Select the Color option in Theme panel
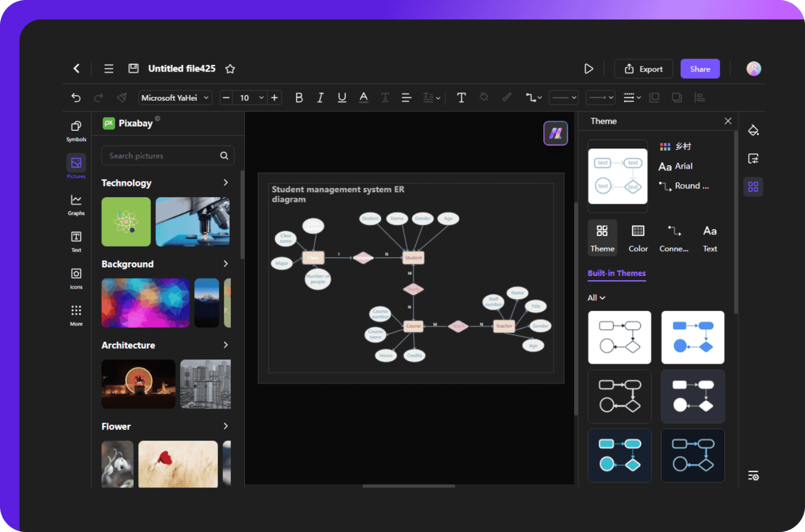The width and height of the screenshot is (805, 532). point(638,238)
